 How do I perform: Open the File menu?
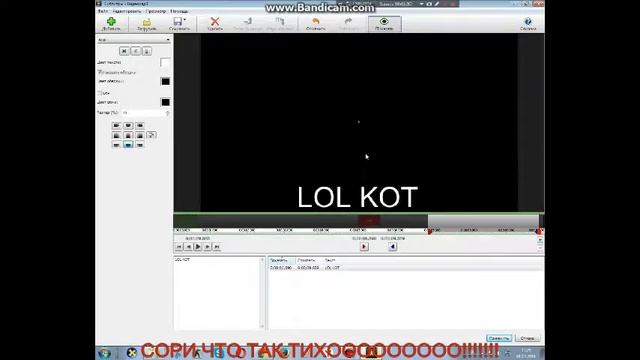pyautogui.click(x=103, y=11)
